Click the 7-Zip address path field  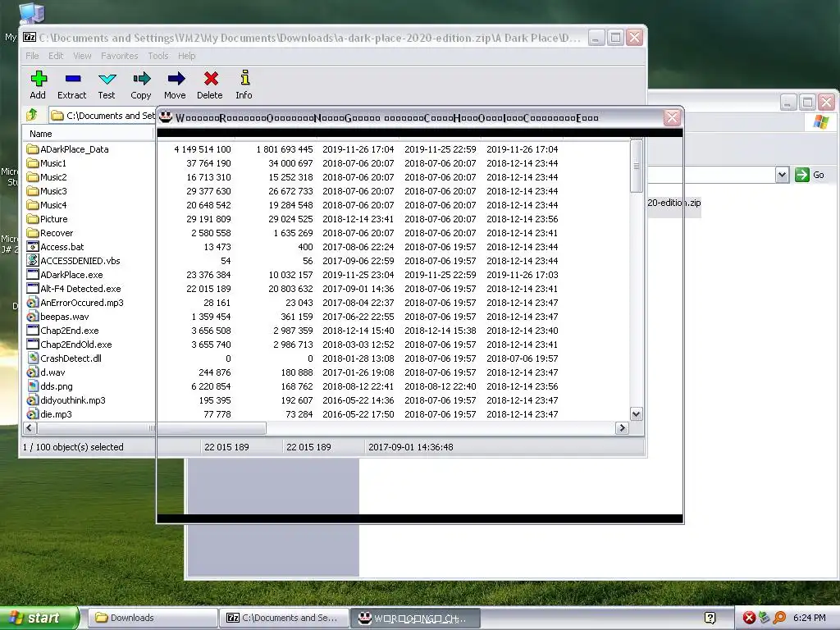click(102, 115)
